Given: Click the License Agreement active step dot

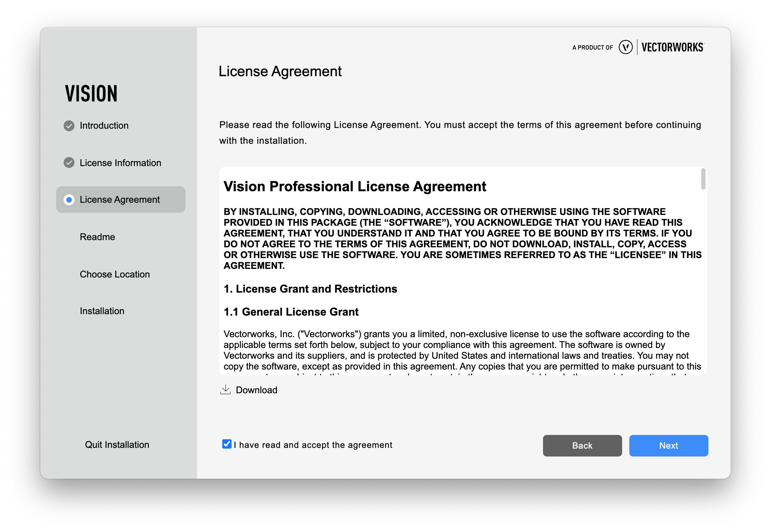Looking at the screenshot, I should pos(69,199).
